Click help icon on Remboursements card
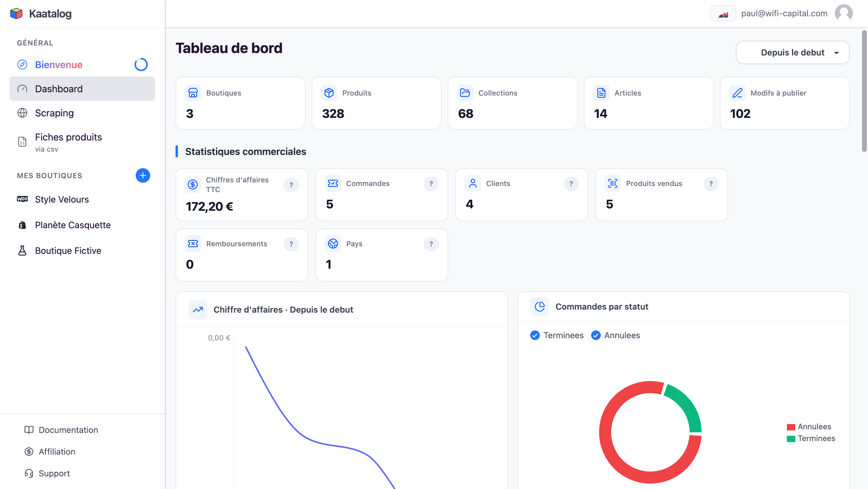The width and height of the screenshot is (868, 489). tap(291, 244)
